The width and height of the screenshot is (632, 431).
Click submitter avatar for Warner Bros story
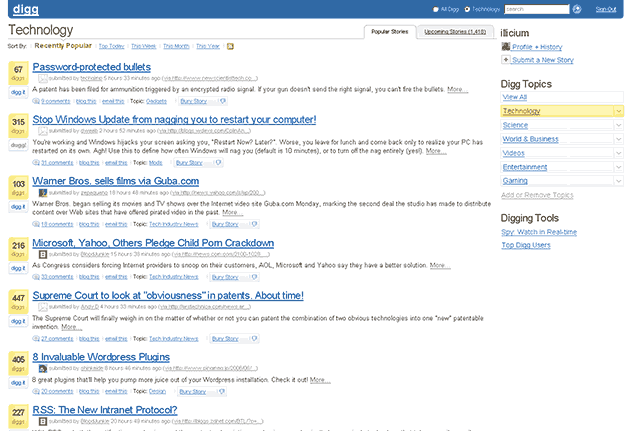click(x=43, y=193)
